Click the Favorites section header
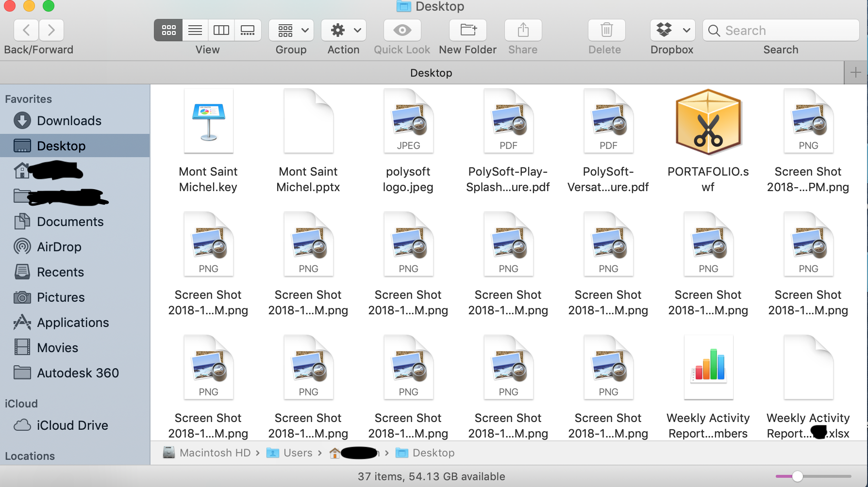The width and height of the screenshot is (868, 487). pyautogui.click(x=28, y=99)
